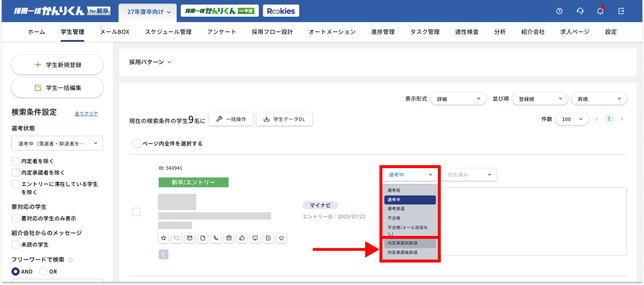Viewport: 644px width, 285px height.
Task: Click 一括操作 button
Action: point(231,119)
